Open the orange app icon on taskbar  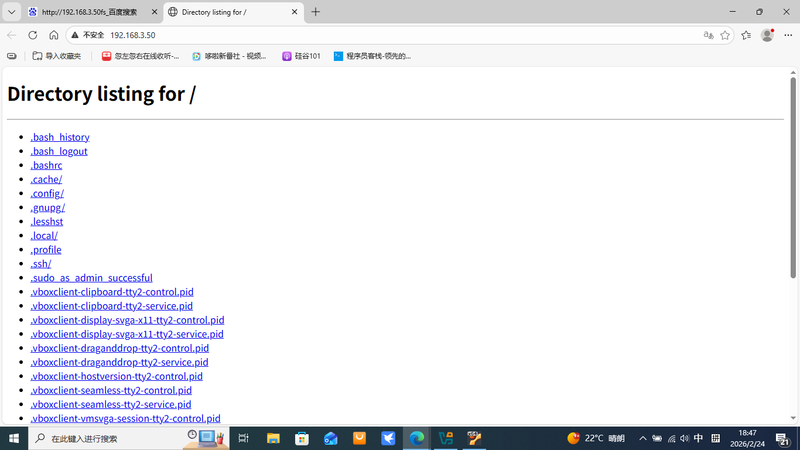pyautogui.click(x=359, y=438)
